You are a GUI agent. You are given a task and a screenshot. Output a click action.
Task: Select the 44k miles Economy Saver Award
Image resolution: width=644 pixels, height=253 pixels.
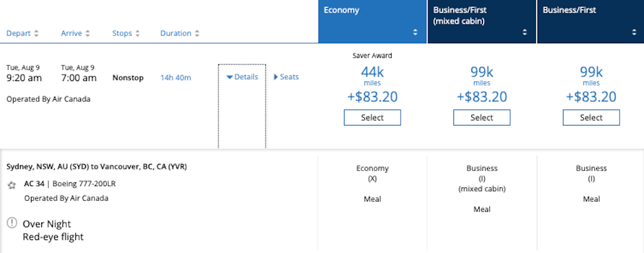(x=372, y=117)
